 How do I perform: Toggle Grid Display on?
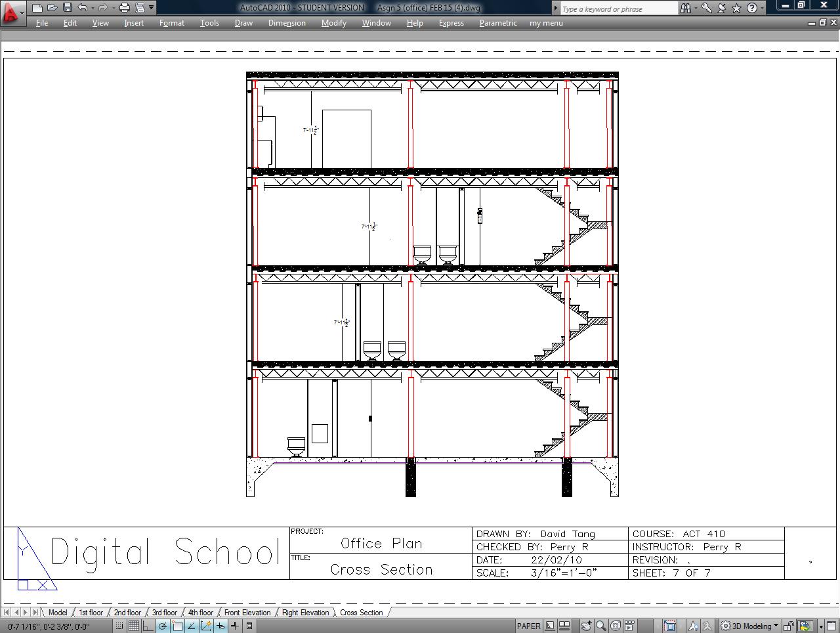click(x=134, y=625)
